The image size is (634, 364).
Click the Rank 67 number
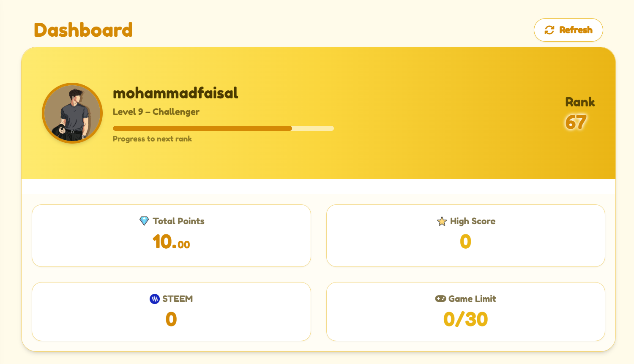click(x=576, y=122)
